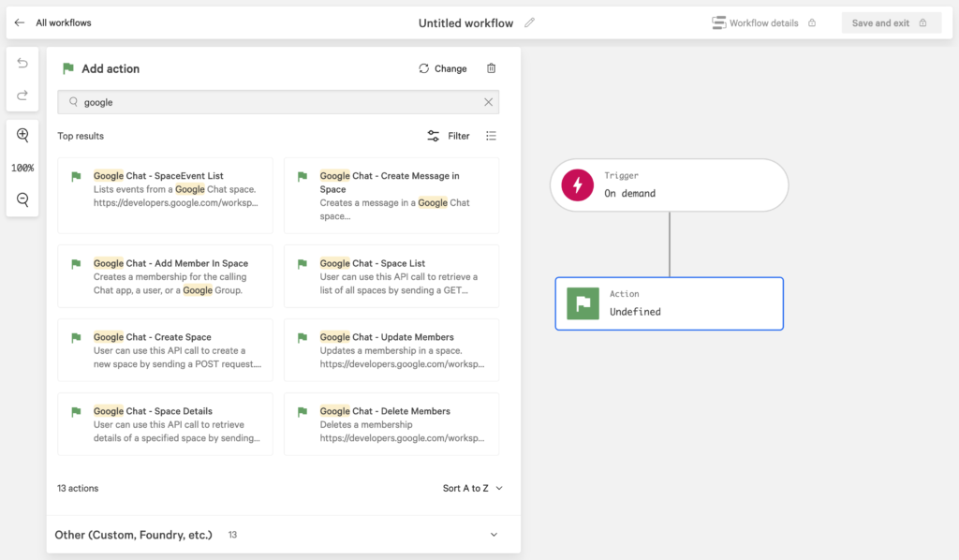The image size is (959, 560).
Task: Select Google Chat - Space Details action
Action: click(165, 424)
